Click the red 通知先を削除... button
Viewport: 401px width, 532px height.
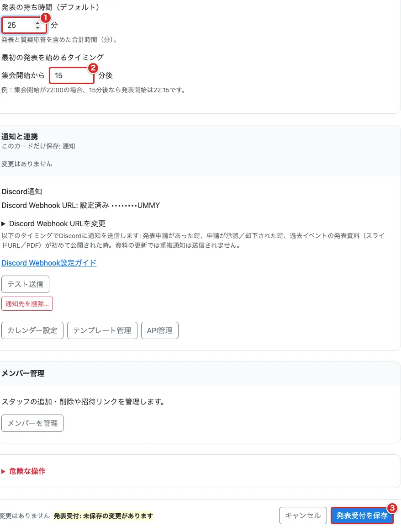pyautogui.click(x=27, y=303)
